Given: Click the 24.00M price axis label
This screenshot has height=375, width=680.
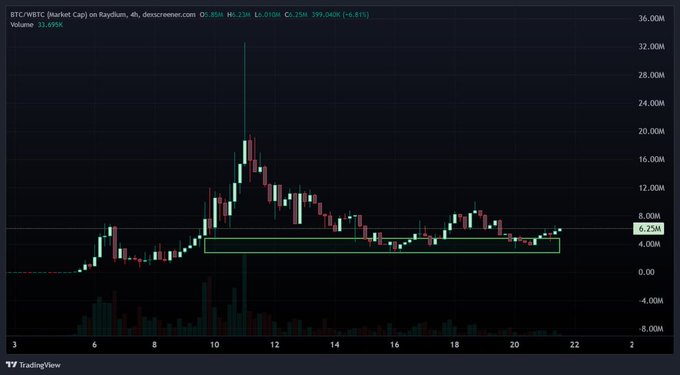Looking at the screenshot, I should 652,104.
